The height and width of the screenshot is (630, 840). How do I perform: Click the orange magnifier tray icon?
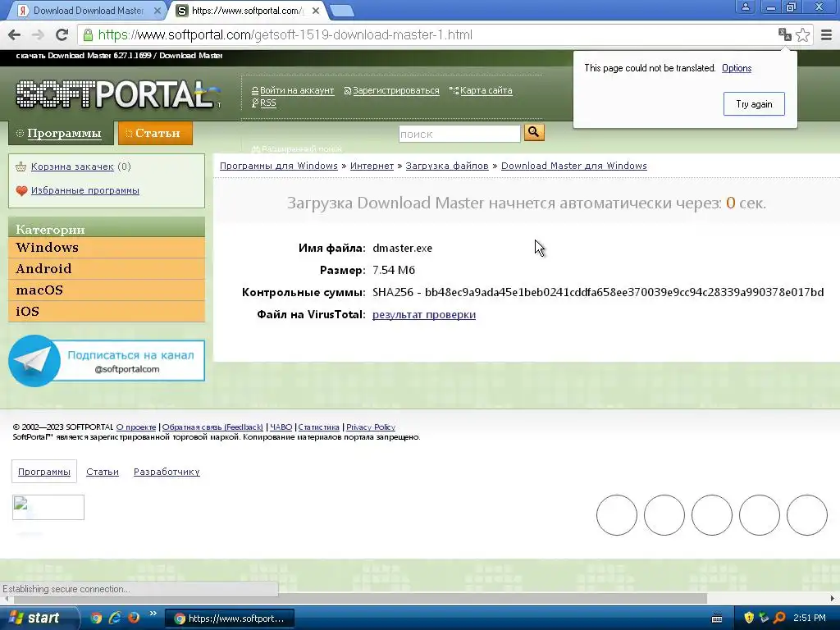(780, 618)
